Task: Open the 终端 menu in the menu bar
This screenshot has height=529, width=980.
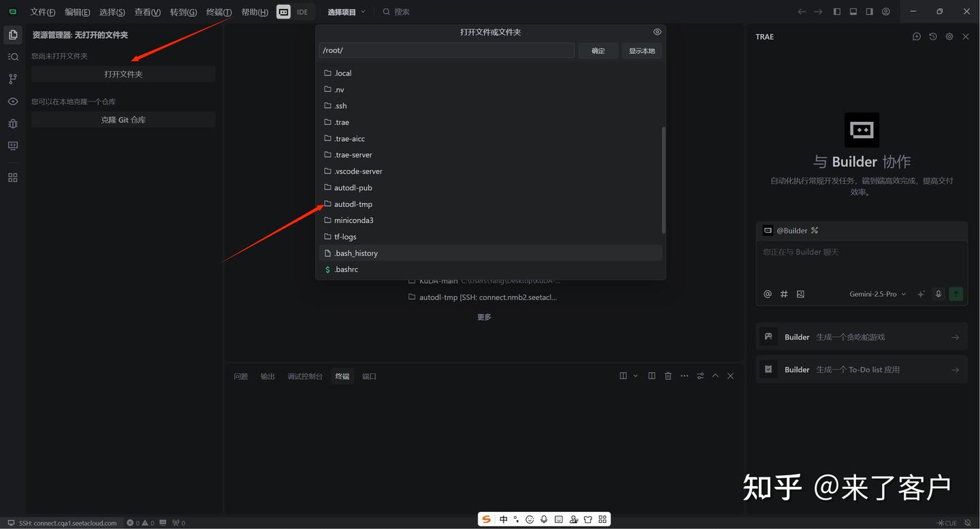Action: (x=218, y=12)
